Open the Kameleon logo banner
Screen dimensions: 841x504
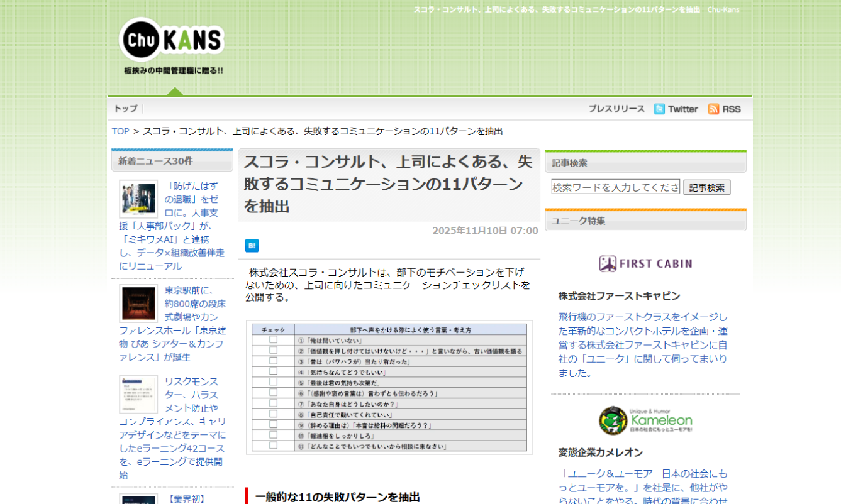pyautogui.click(x=645, y=420)
